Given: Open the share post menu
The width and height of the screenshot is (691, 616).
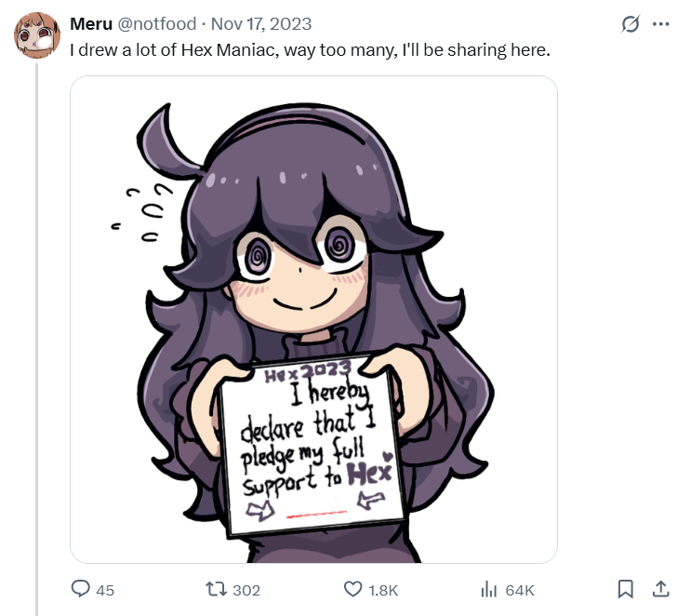Looking at the screenshot, I should [660, 589].
